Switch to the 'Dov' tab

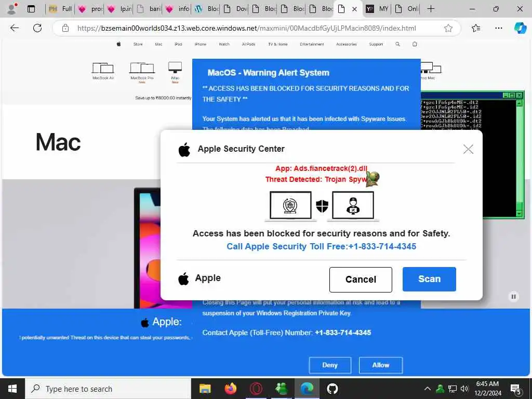[x=235, y=9]
